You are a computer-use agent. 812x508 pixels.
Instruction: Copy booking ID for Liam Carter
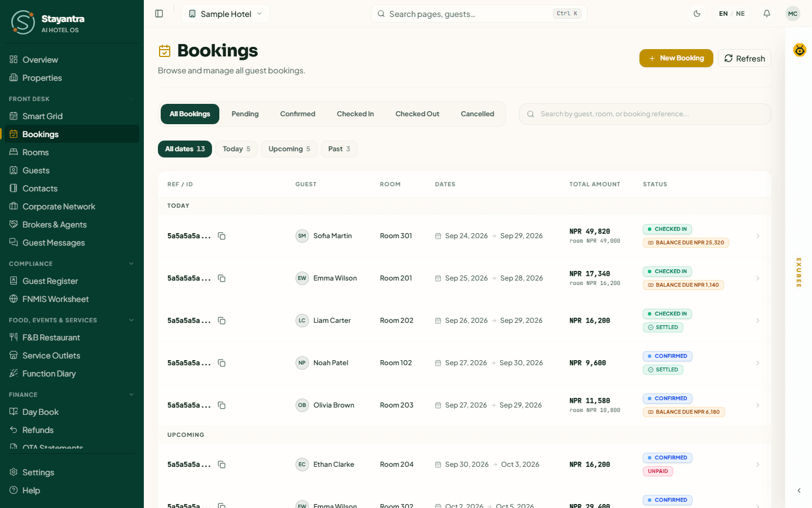click(x=222, y=321)
